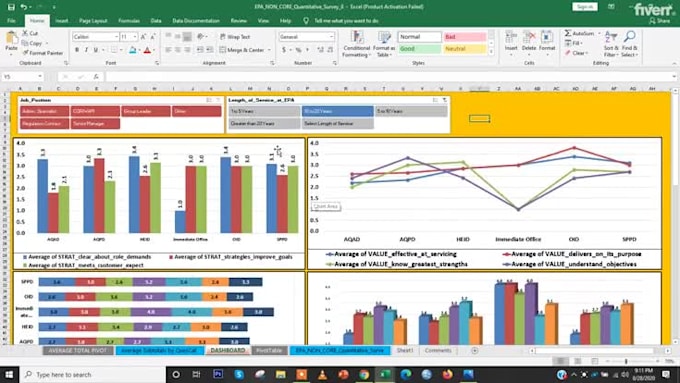This screenshot has height=383, width=680.
Task: Click the formula bar input
Action: 389,77
